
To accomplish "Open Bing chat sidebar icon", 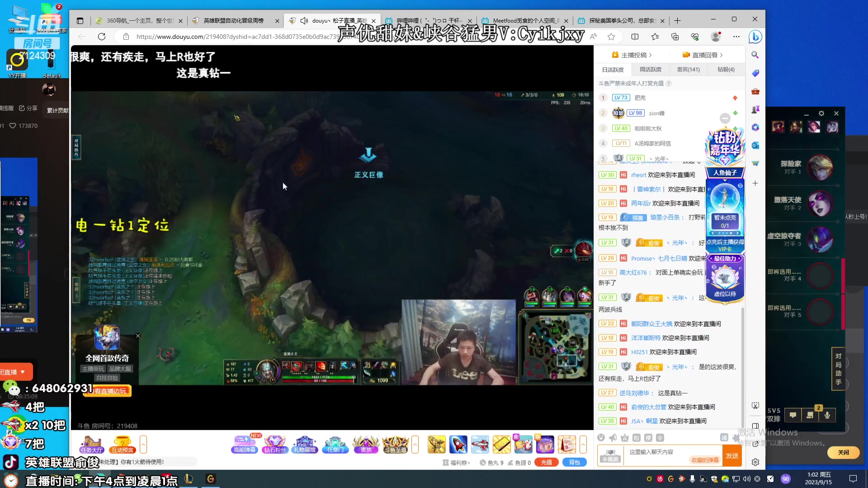I will tap(755, 37).
